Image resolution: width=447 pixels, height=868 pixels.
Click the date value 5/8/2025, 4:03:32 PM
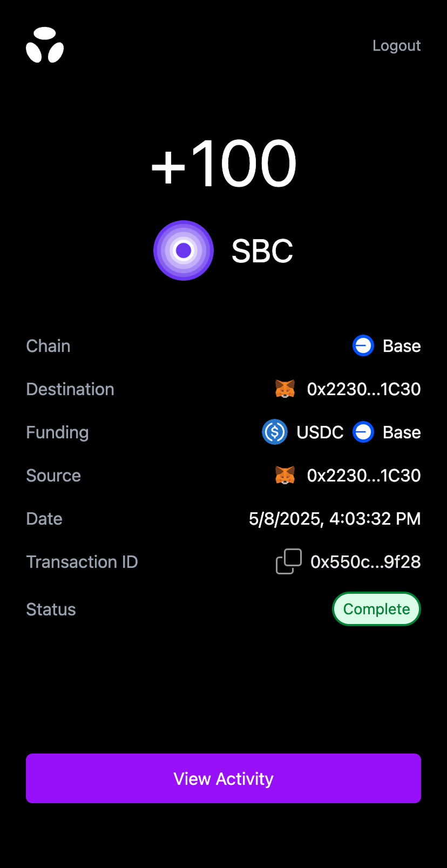pyautogui.click(x=334, y=519)
